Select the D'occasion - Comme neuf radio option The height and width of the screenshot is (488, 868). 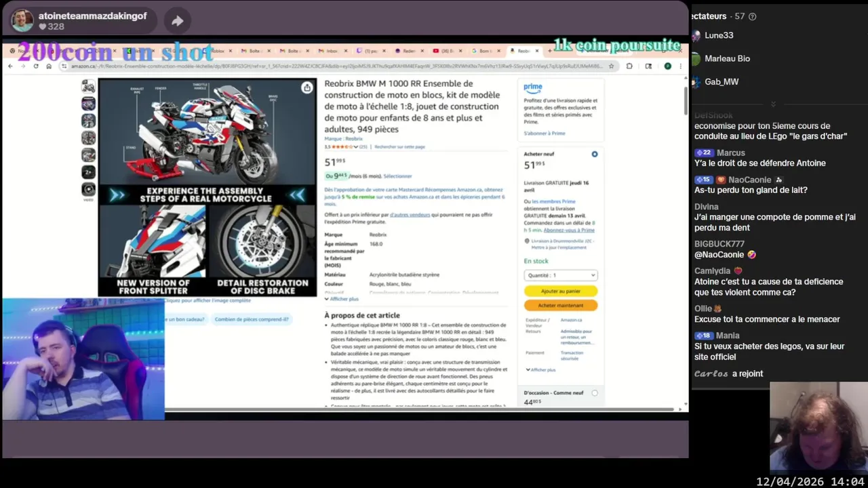click(595, 393)
